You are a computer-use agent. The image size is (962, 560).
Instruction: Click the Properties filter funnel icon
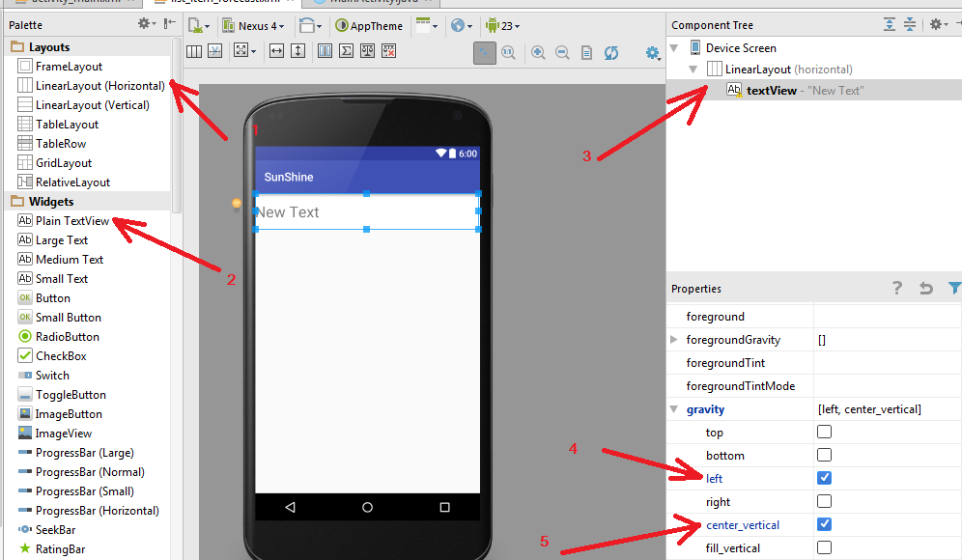[954, 288]
